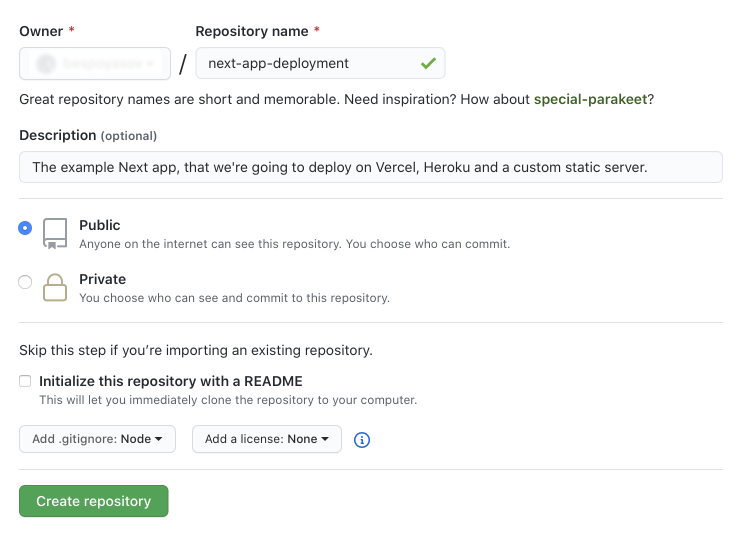This screenshot has height=540, width=747.
Task: Open the Add .gitignore: Node dropdown
Action: pyautogui.click(x=97, y=439)
